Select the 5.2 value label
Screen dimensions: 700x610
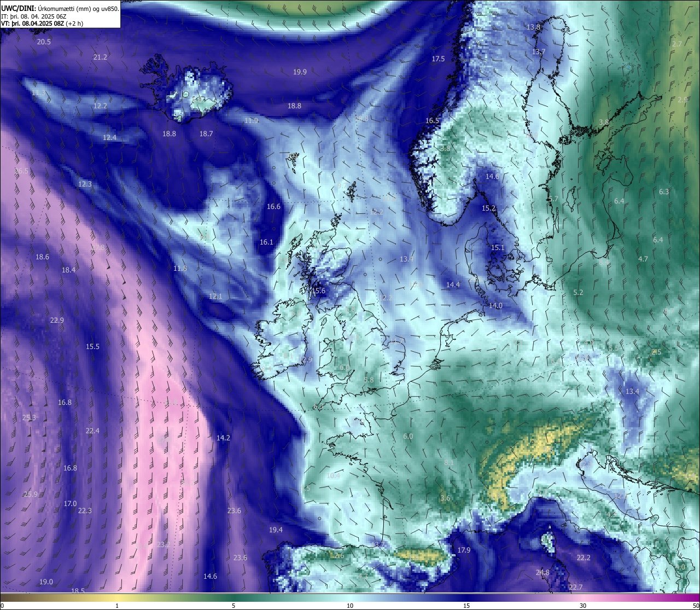coord(578,292)
